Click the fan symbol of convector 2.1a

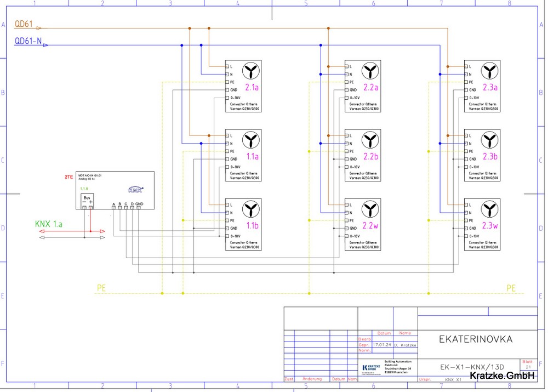(x=252, y=70)
